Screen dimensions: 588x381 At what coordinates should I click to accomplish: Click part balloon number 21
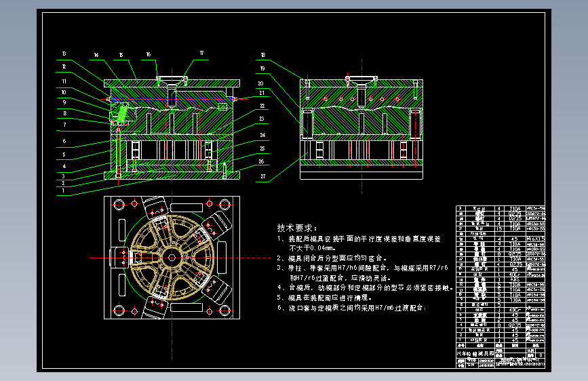262,93
